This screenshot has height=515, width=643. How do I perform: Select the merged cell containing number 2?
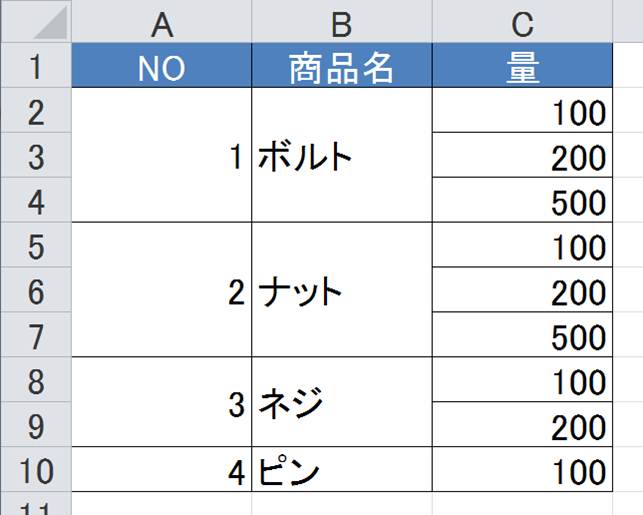pyautogui.click(x=162, y=289)
